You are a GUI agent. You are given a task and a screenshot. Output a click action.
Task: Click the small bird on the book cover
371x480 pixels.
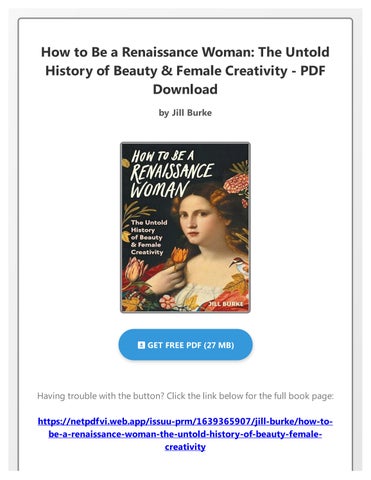pyautogui.click(x=238, y=263)
